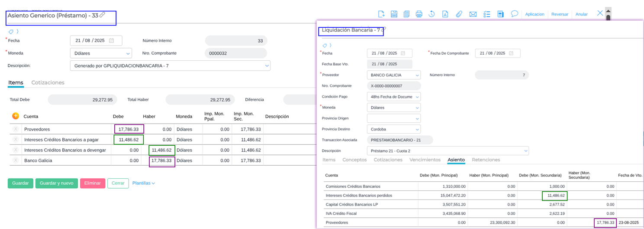The width and height of the screenshot is (644, 229).
Task: Select the Retenciones tab
Action: tap(486, 160)
